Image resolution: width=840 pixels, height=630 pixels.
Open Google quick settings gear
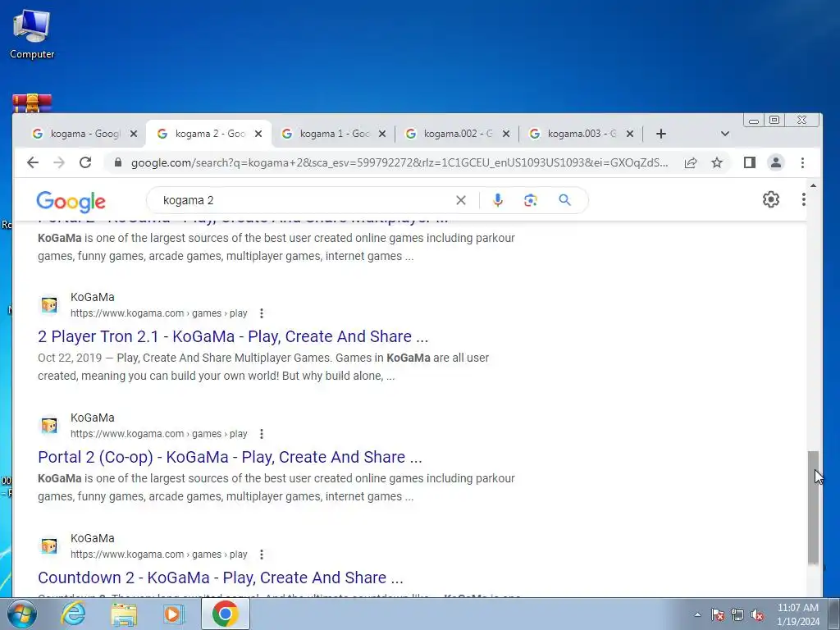(x=771, y=199)
